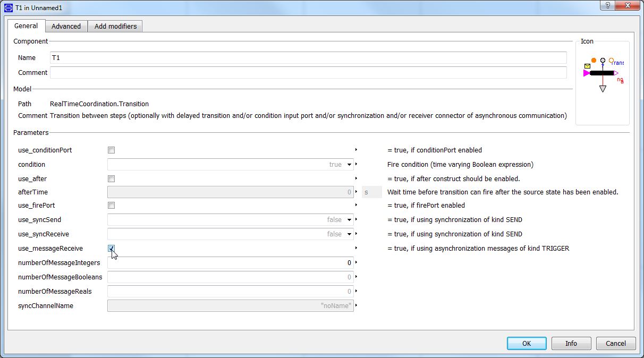Screen dimensions: 644x358
Task: Click the Transition component icon preview
Action: pos(603,74)
